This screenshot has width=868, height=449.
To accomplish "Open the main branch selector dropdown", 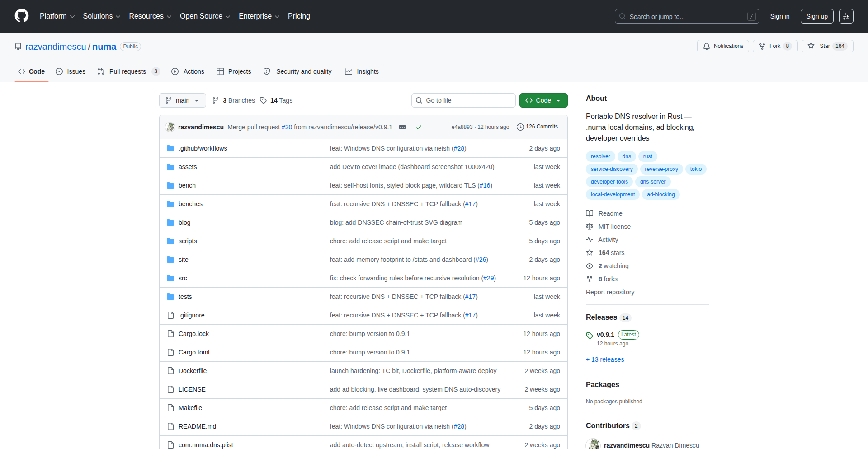I will click(182, 100).
